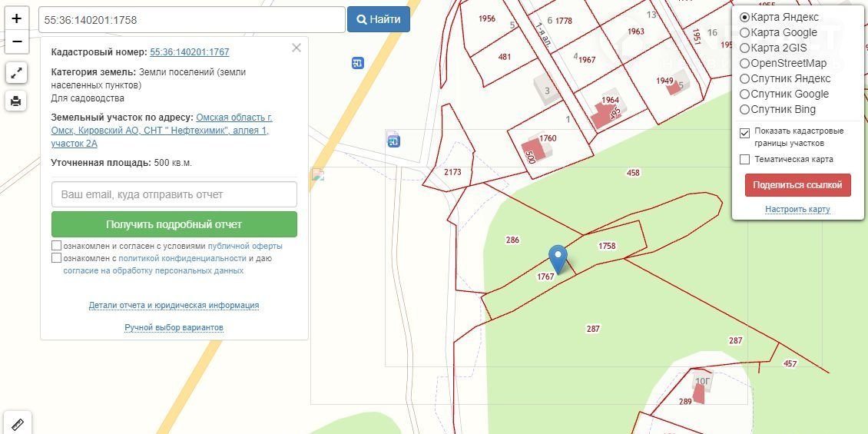Zoom out of the map
This screenshot has height=434, width=868.
pos(16,41)
